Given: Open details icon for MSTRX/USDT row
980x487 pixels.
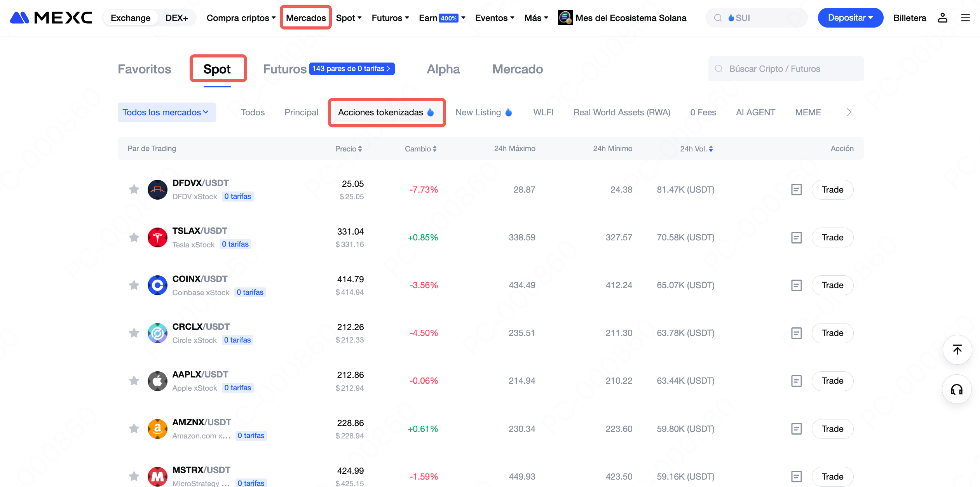Looking at the screenshot, I should click(x=797, y=477).
